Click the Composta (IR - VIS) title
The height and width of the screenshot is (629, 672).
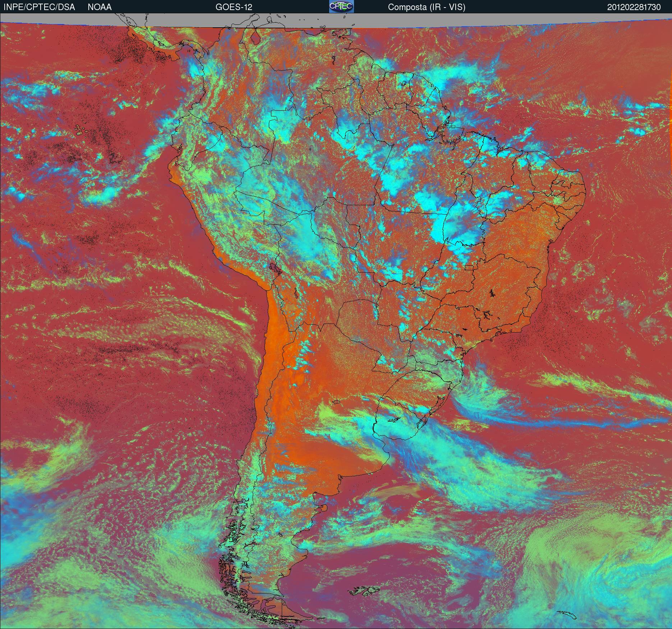click(x=427, y=8)
